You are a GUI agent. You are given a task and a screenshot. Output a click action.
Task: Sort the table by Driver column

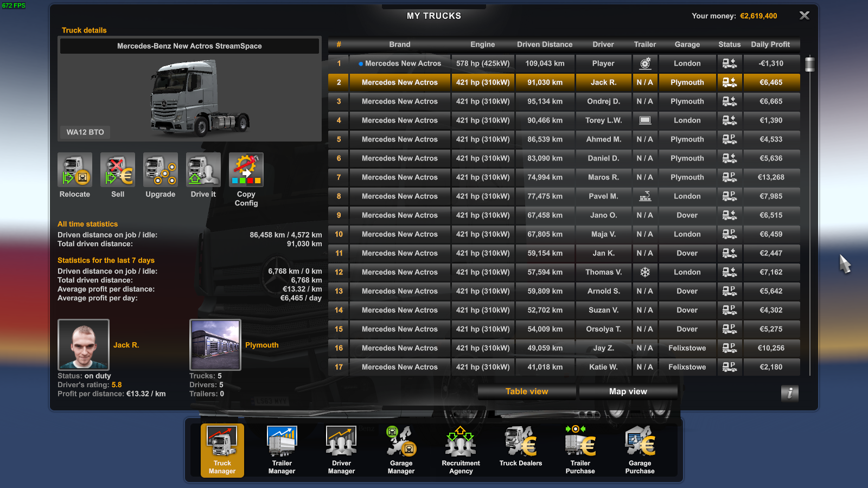(x=603, y=44)
